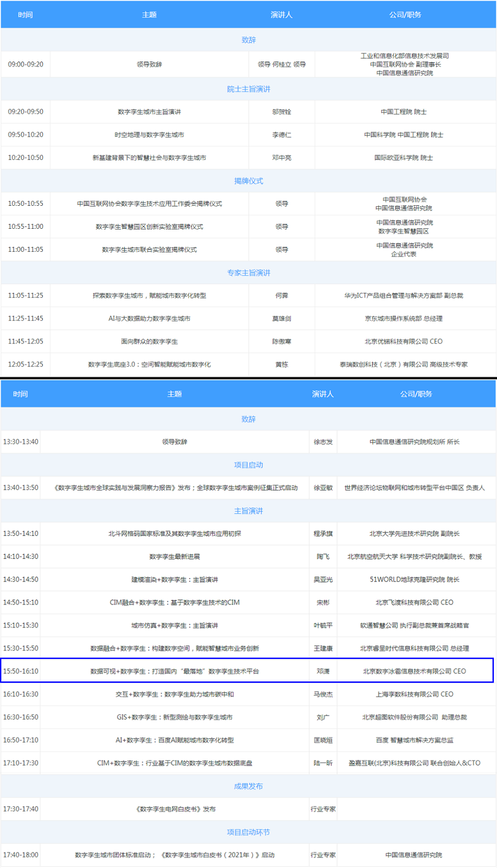497x868 pixels.
Task: Select topic '中国互联网协会数字孪生技术应用工作委会揭牌仪式'
Action: tap(149, 204)
